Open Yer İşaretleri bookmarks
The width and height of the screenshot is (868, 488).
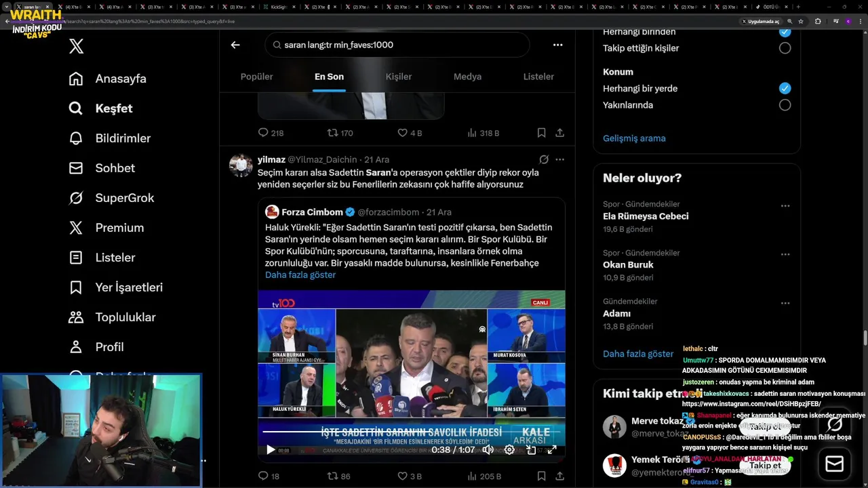[x=115, y=287]
